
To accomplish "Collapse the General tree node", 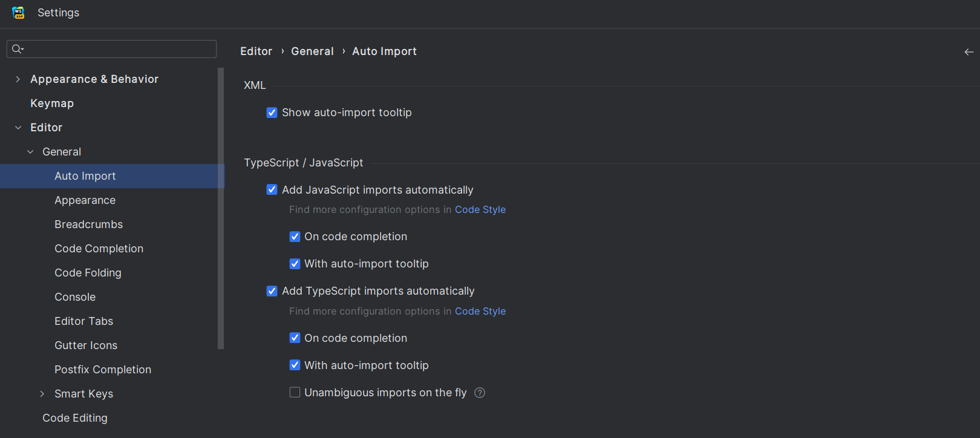I will 30,152.
